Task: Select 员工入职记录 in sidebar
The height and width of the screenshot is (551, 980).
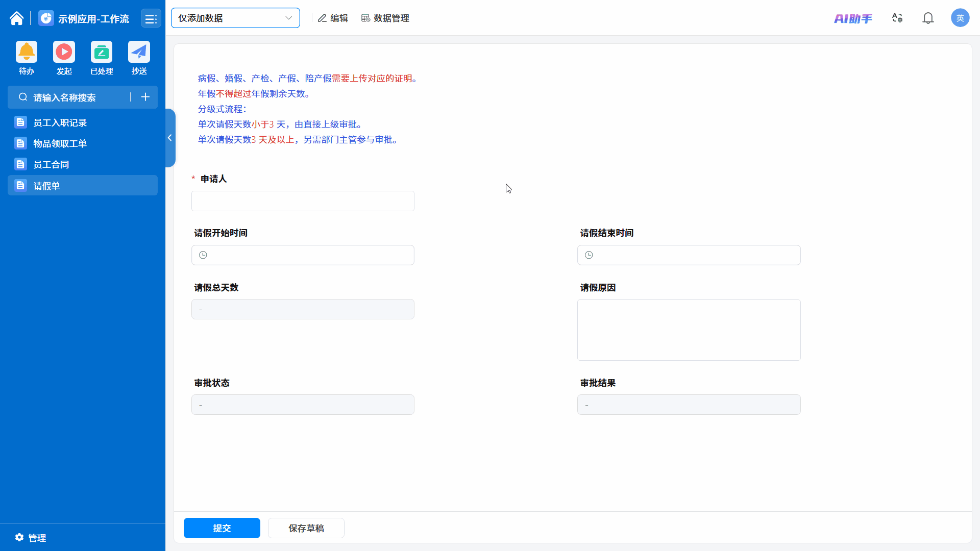Action: [83, 122]
